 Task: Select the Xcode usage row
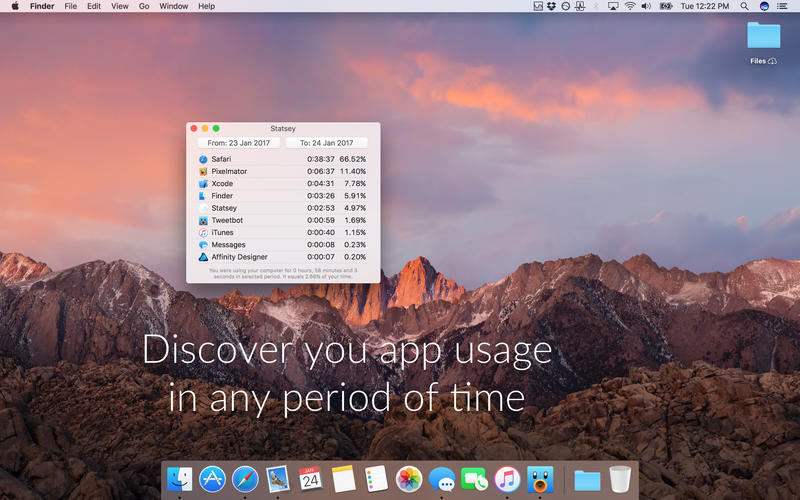click(283, 184)
